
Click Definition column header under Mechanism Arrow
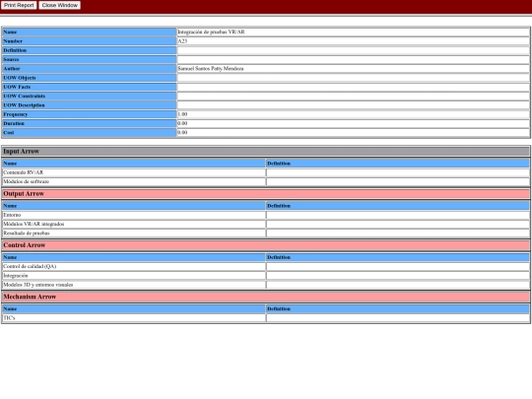pos(398,308)
